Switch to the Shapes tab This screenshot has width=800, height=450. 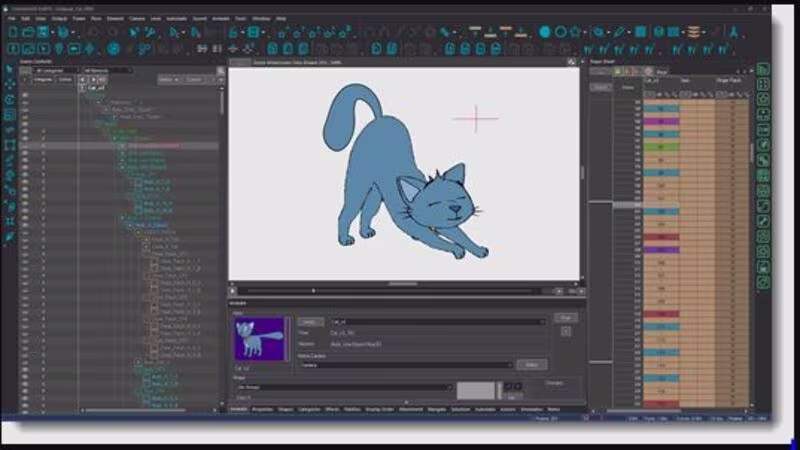click(x=286, y=409)
